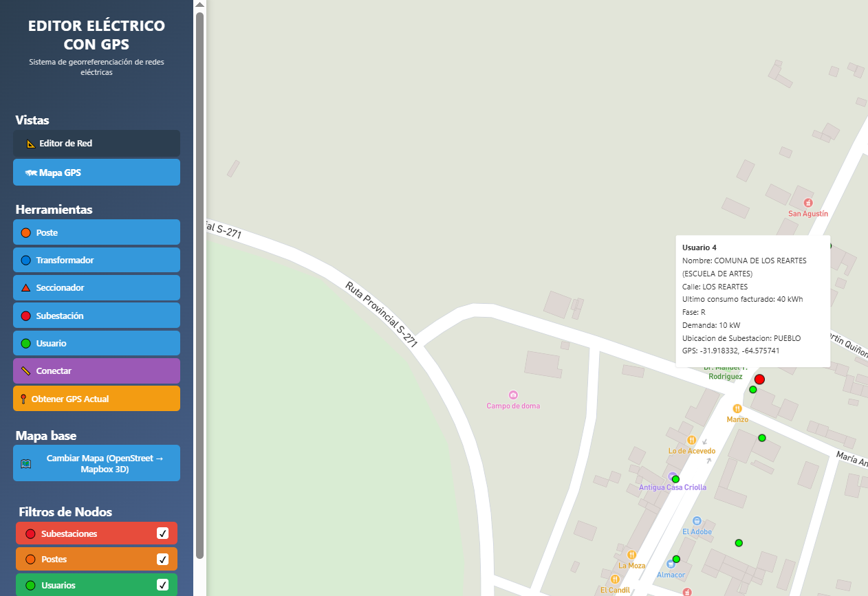The height and width of the screenshot is (596, 868).
Task: Open Cambiar Mapa to switch to Mapbox 3D
Action: tap(96, 463)
